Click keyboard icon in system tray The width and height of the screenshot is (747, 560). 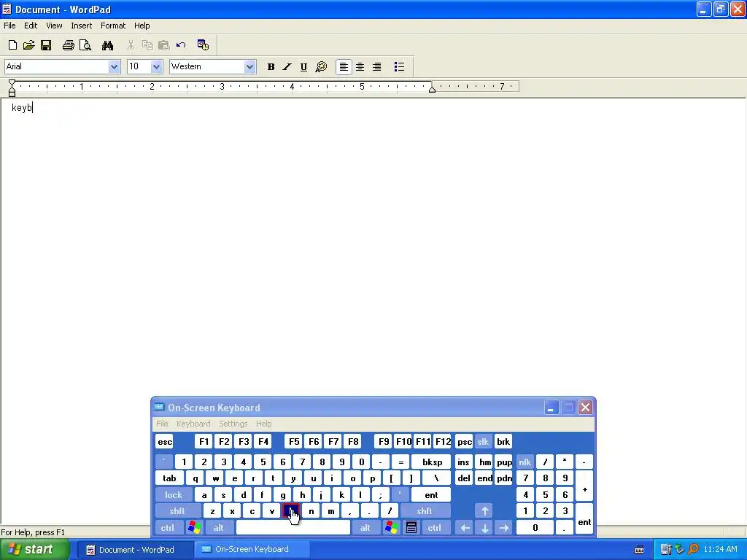tap(639, 550)
